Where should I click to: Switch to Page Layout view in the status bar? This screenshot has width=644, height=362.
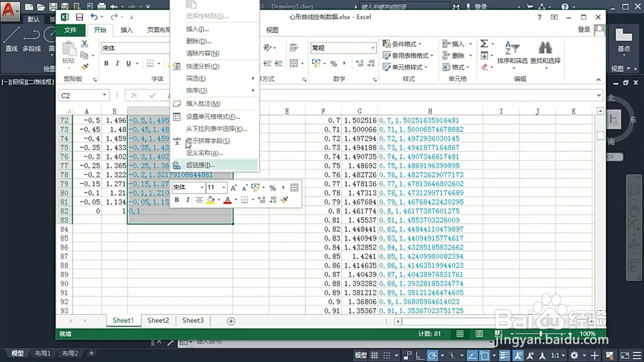pyautogui.click(x=479, y=334)
